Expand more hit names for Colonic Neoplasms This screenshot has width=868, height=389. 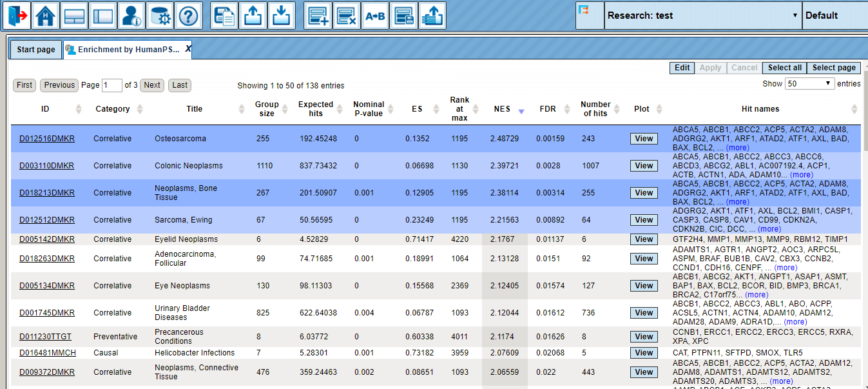[x=802, y=175]
